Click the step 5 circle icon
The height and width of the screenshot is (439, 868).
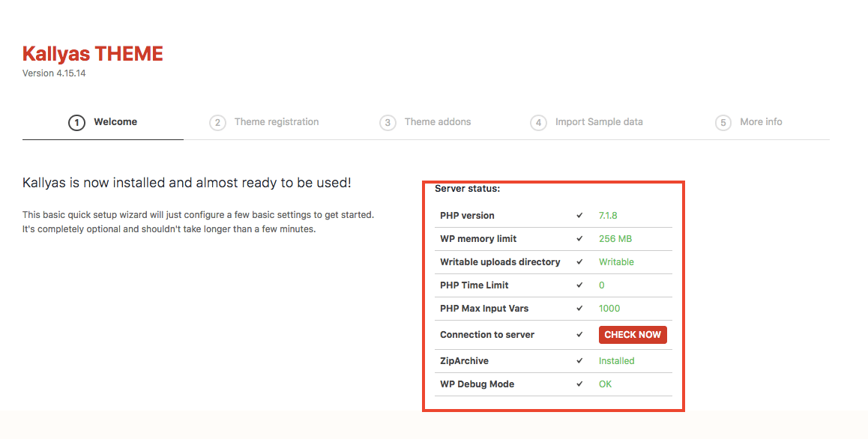(x=723, y=122)
